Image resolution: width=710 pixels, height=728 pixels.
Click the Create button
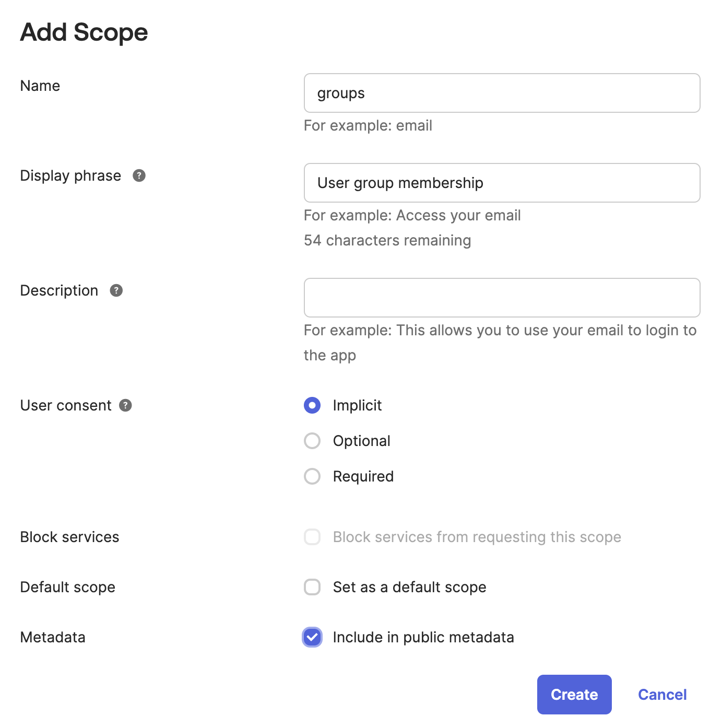(574, 695)
